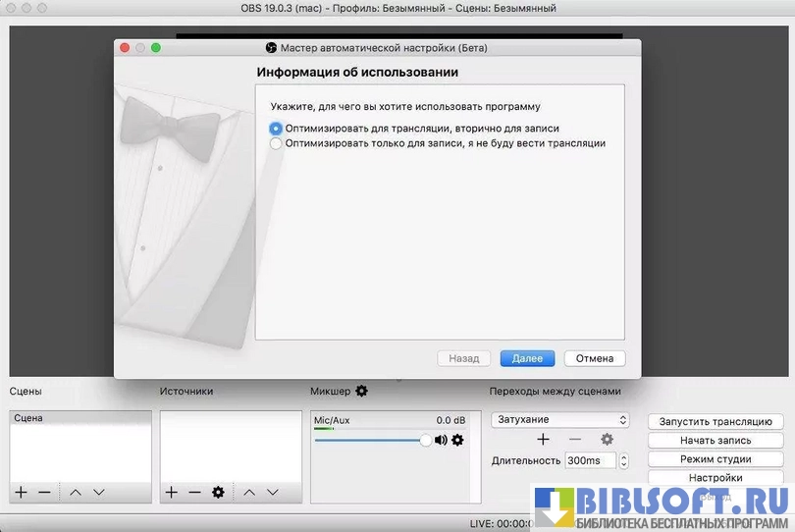Mute Mic/Aux with the speaker icon
This screenshot has width=795, height=532.
(x=442, y=441)
